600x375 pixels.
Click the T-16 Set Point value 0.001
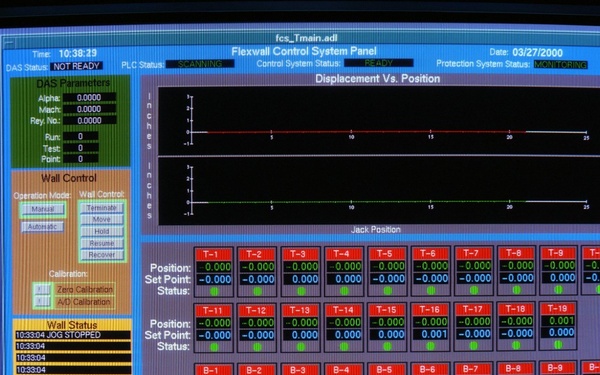(x=431, y=334)
